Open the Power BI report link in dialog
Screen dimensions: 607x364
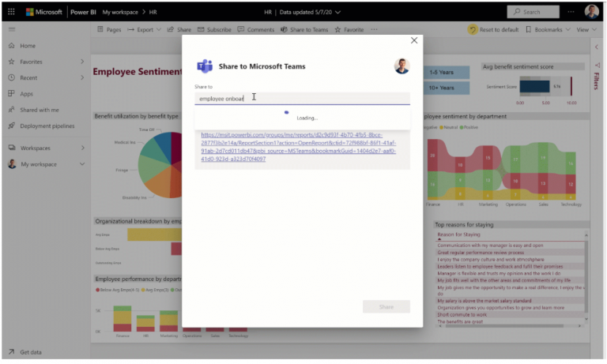(298, 147)
